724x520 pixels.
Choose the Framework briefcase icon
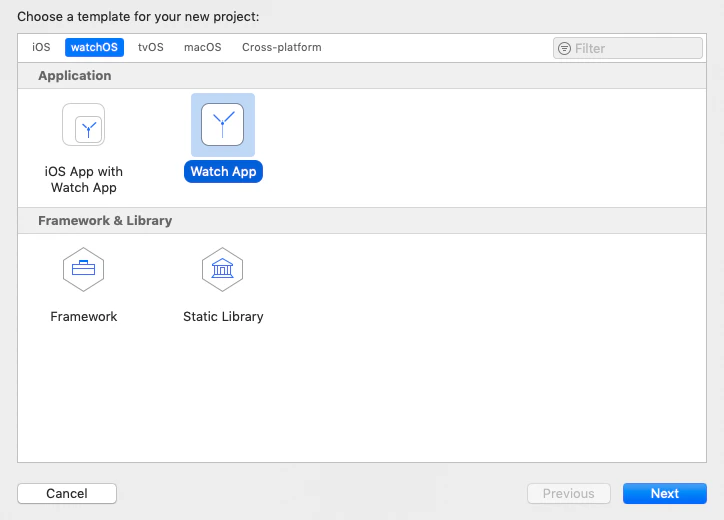tap(84, 269)
